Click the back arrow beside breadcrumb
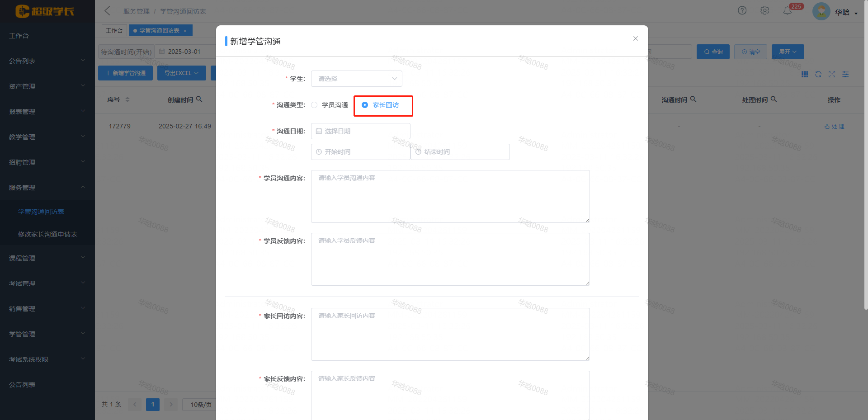868x420 pixels. tap(108, 11)
